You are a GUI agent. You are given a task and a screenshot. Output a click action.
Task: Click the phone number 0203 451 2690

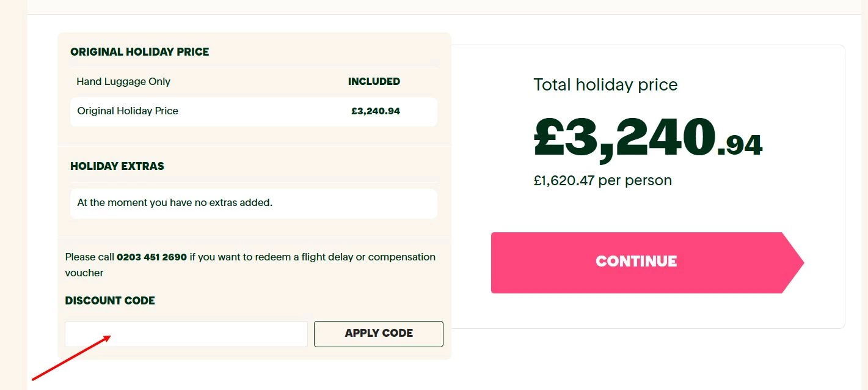point(151,257)
